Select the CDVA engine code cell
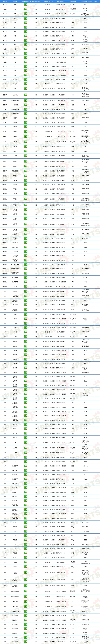Screen dimensions: 100x644 tap(86, 282)
